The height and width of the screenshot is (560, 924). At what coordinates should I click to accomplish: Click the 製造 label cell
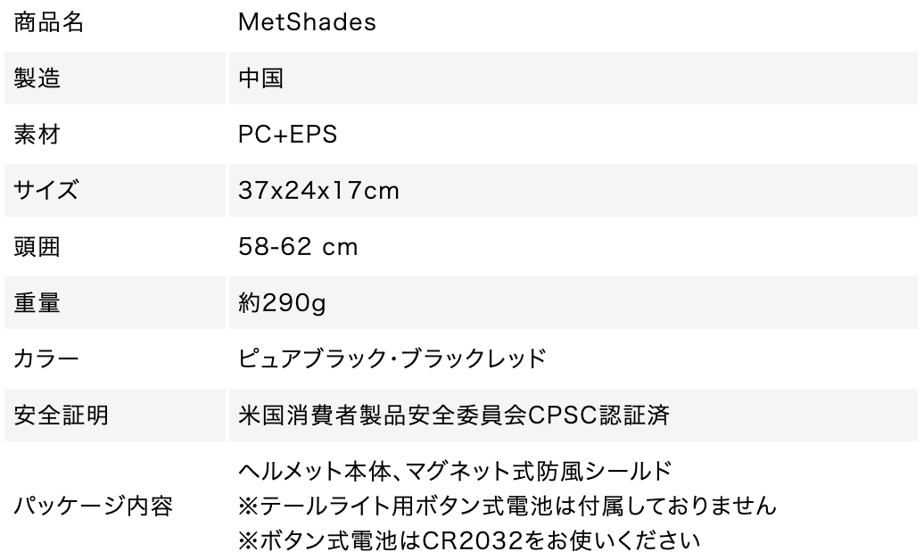point(115,78)
